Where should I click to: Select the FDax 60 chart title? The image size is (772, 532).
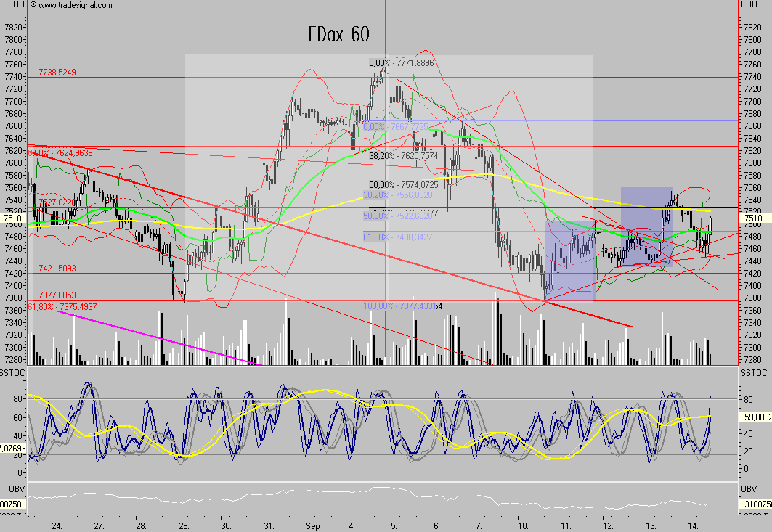click(338, 34)
